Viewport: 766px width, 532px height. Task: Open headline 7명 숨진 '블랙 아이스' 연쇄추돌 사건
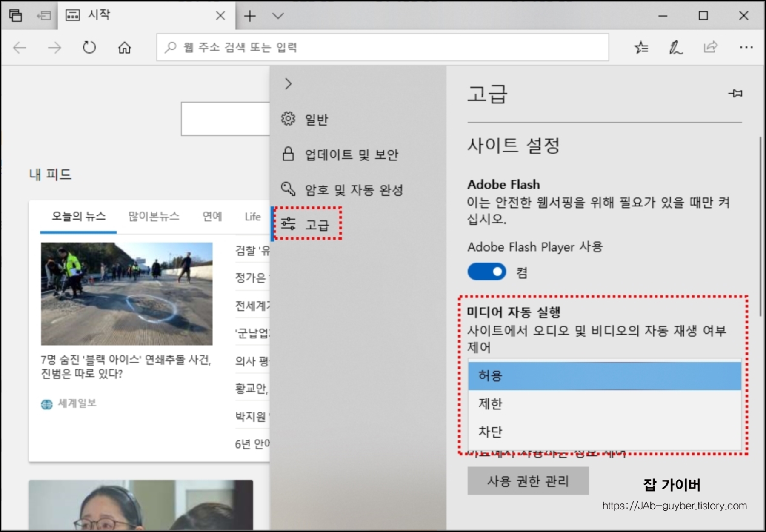pos(126,366)
